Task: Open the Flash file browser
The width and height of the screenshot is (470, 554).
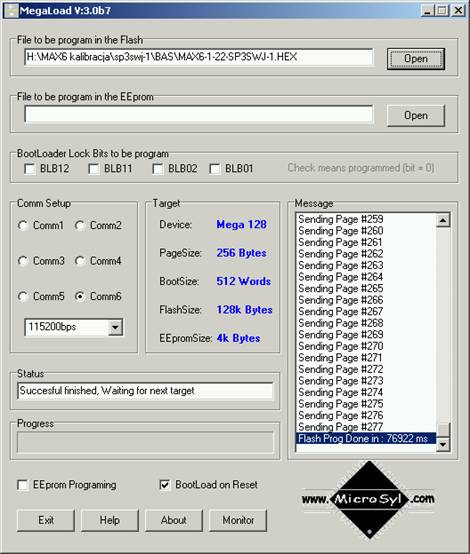Action: (416, 59)
